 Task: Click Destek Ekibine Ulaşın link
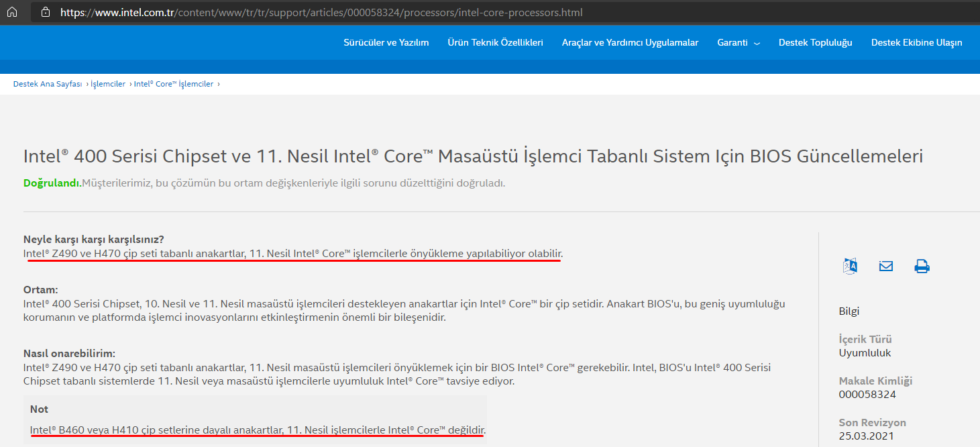coord(916,42)
